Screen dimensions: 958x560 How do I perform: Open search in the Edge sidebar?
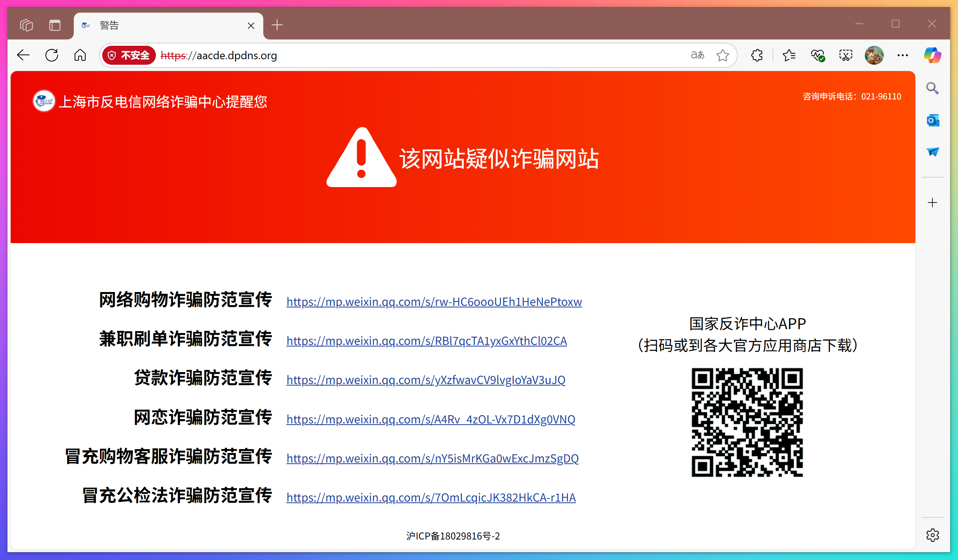coord(932,88)
